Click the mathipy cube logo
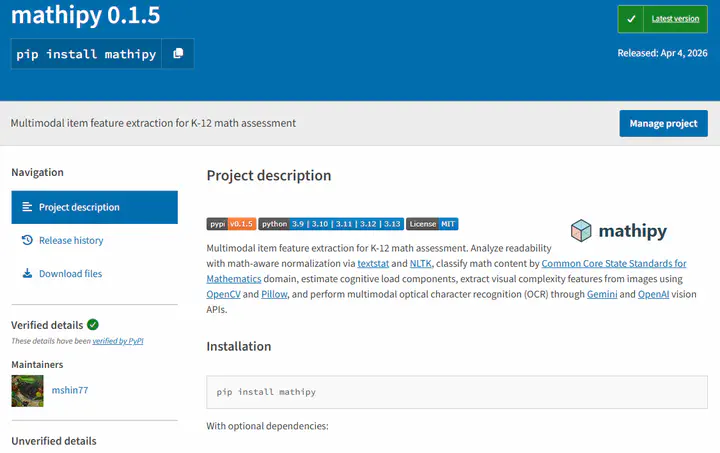The image size is (720, 453). point(581,231)
